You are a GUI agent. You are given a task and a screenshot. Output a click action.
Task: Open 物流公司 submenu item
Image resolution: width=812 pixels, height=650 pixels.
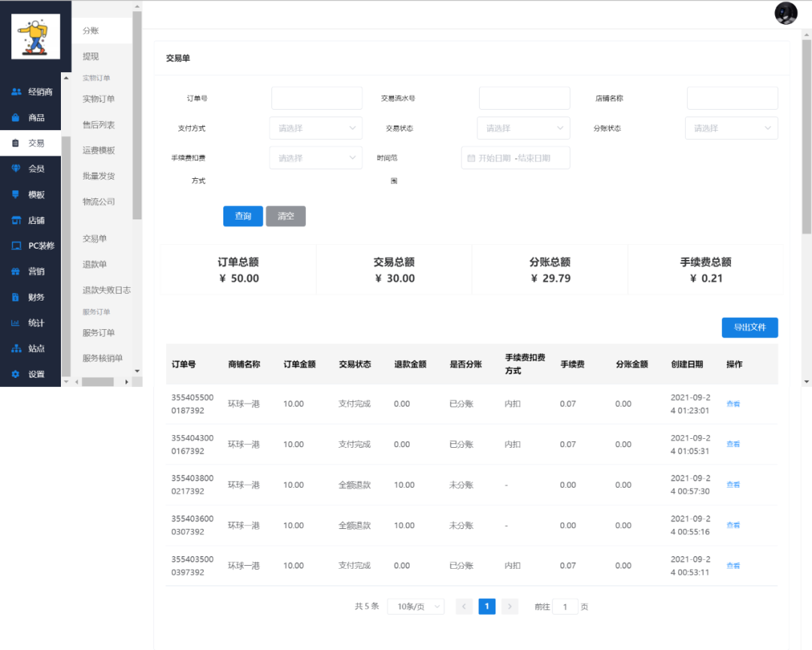98,201
